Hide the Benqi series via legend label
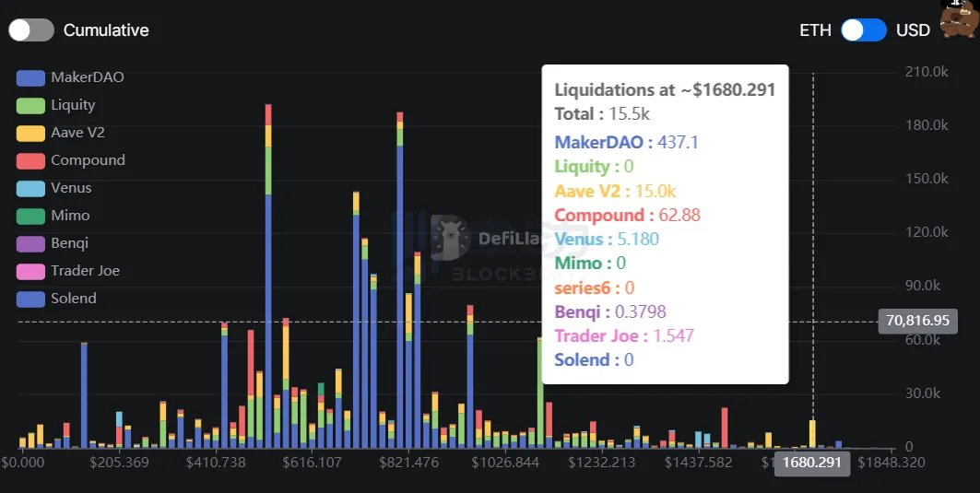 (69, 243)
